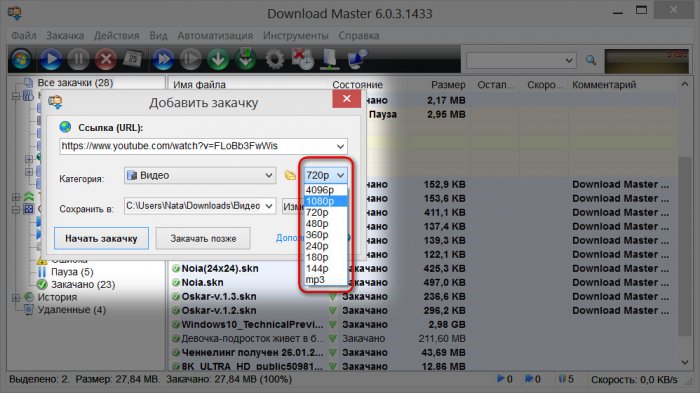Click the Закачать позже button
This screenshot has width=700, height=393.
203,238
